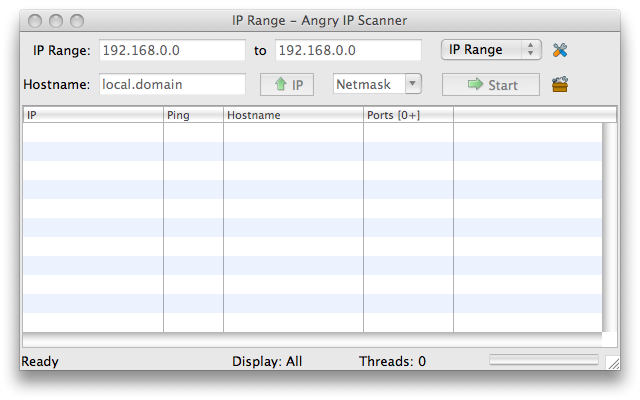Screen dimensions: 640x400
Task: Click the green up-arrow IP button
Action: pyautogui.click(x=287, y=84)
